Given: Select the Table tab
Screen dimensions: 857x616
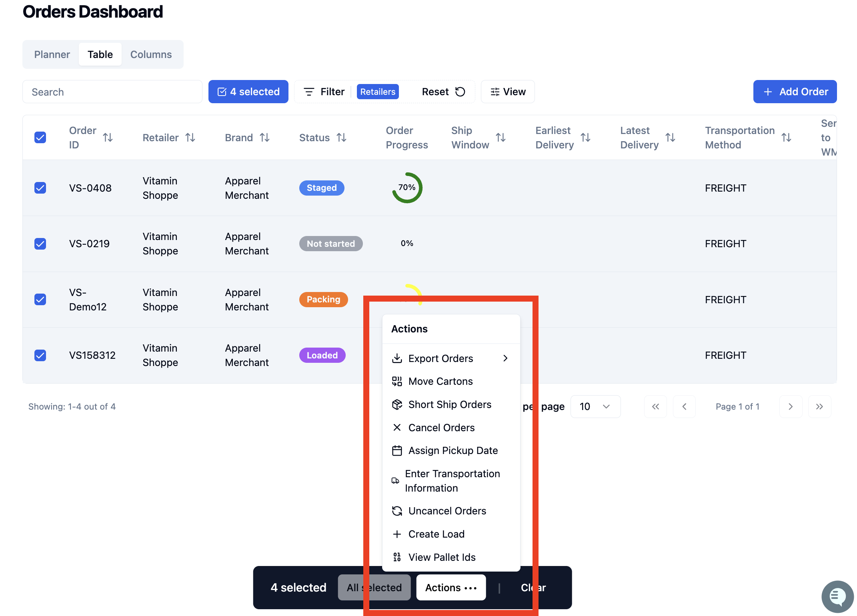Looking at the screenshot, I should coord(100,54).
